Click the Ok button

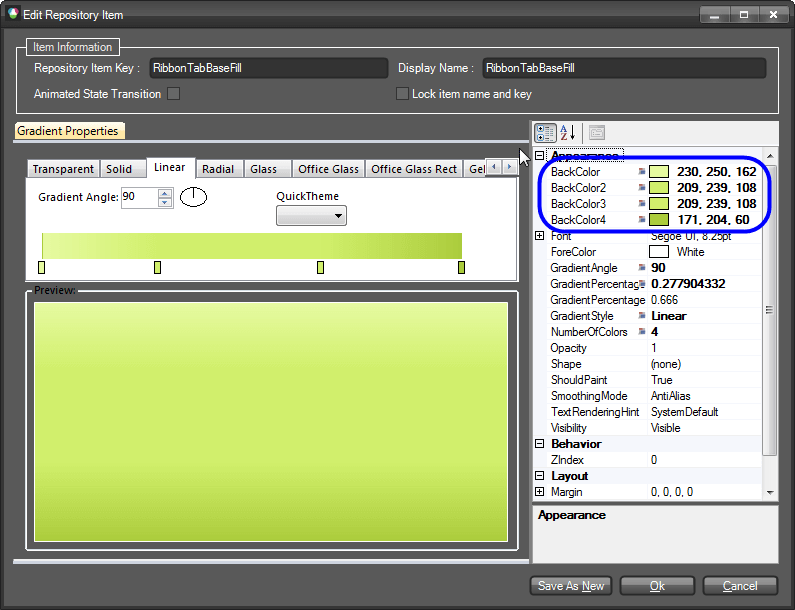[657, 586]
